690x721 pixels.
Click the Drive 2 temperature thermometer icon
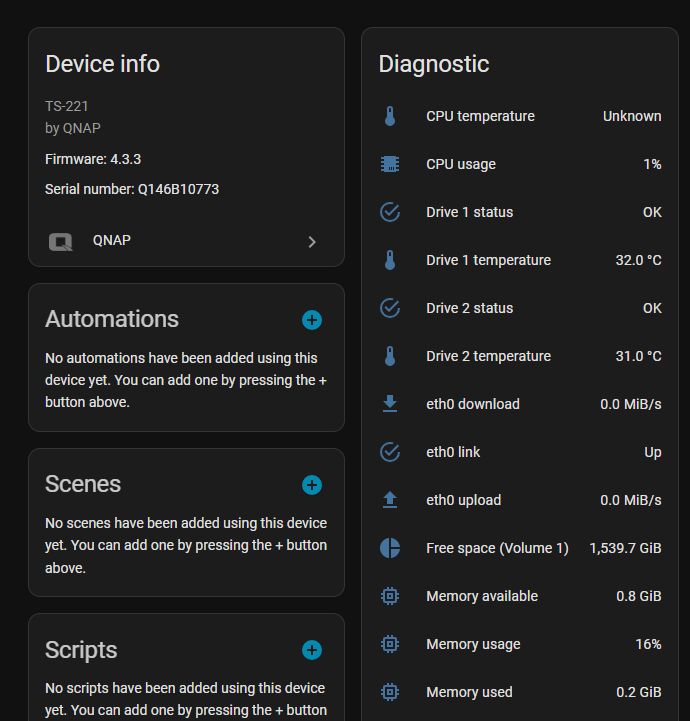(x=390, y=356)
